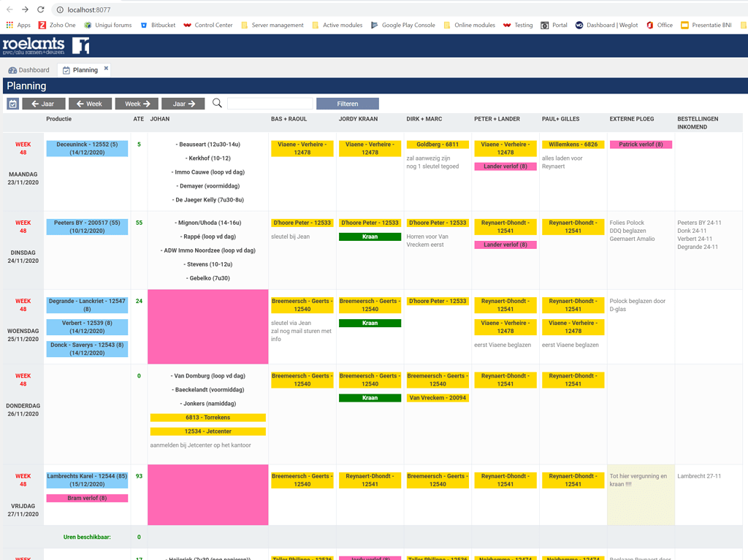The image size is (748, 560).
Task: Select the Planning tab
Action: click(83, 69)
